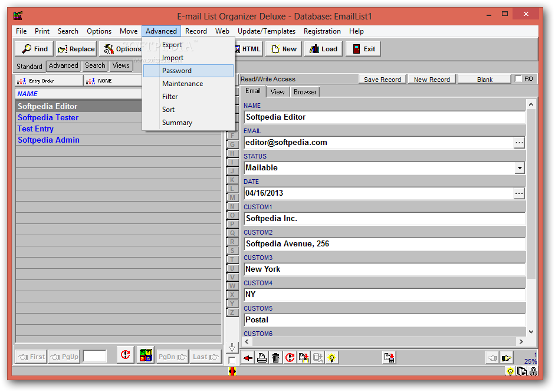The height and width of the screenshot is (392, 555).
Task: Click the save record floppy document icon
Action: pos(389,358)
